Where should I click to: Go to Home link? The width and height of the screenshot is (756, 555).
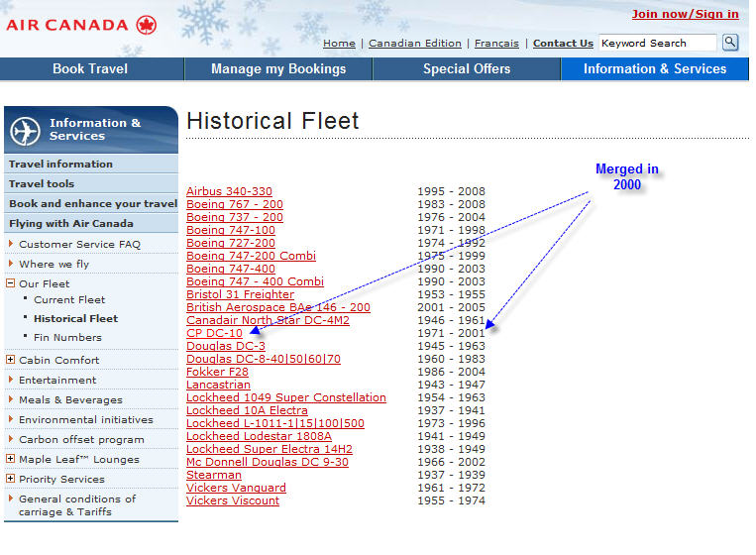click(x=339, y=44)
